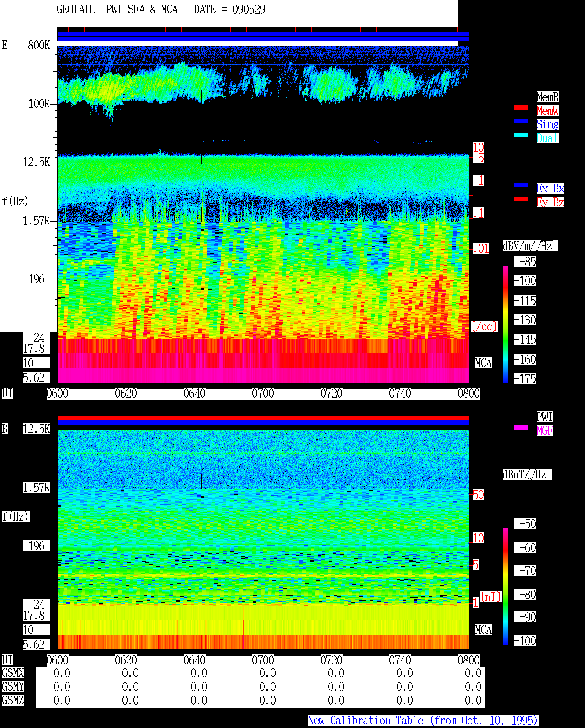Click the blue Sing legend swatch
This screenshot has height=728, width=585.
point(521,121)
